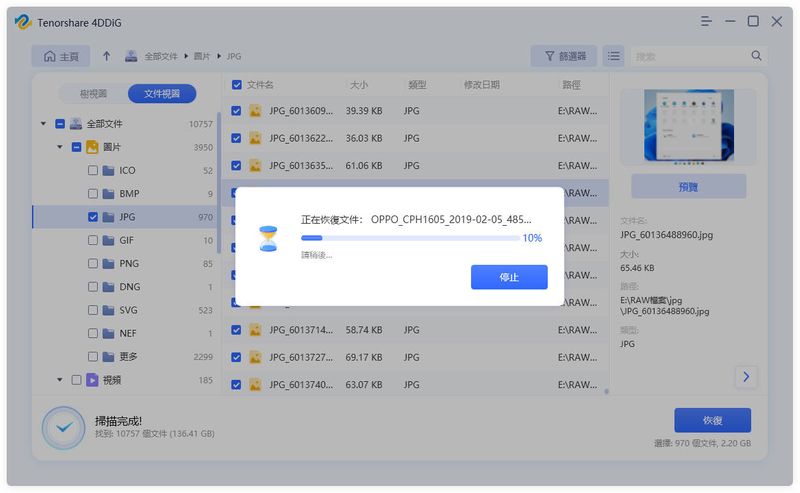Click the 類型 column header
800x493 pixels.
[417, 85]
